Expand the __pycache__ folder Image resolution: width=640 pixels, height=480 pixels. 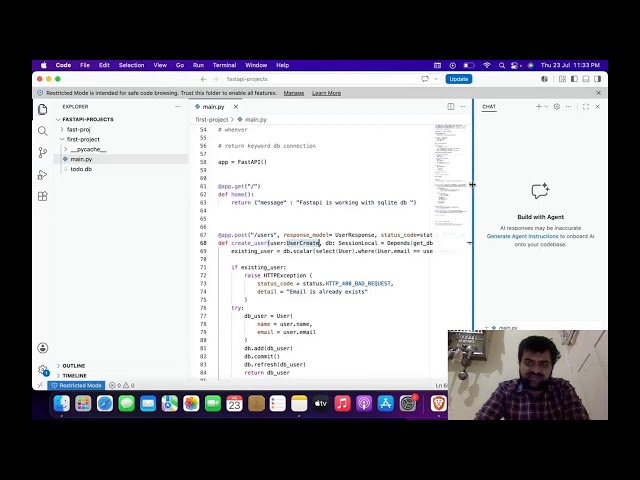66,149
